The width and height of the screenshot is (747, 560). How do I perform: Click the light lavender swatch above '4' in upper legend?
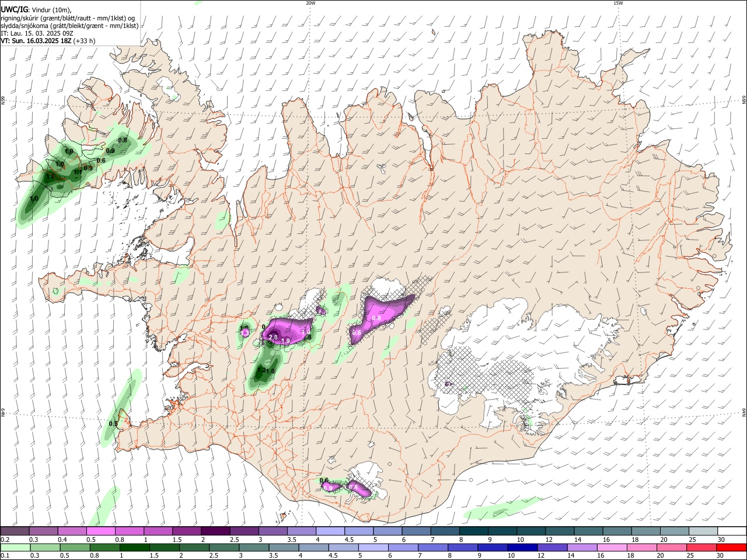point(330,531)
